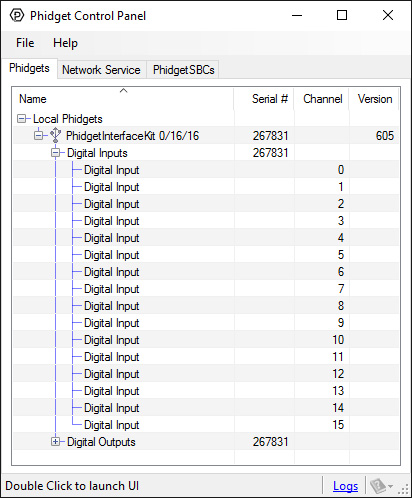Open the Help menu
This screenshot has width=412, height=498.
click(65, 43)
